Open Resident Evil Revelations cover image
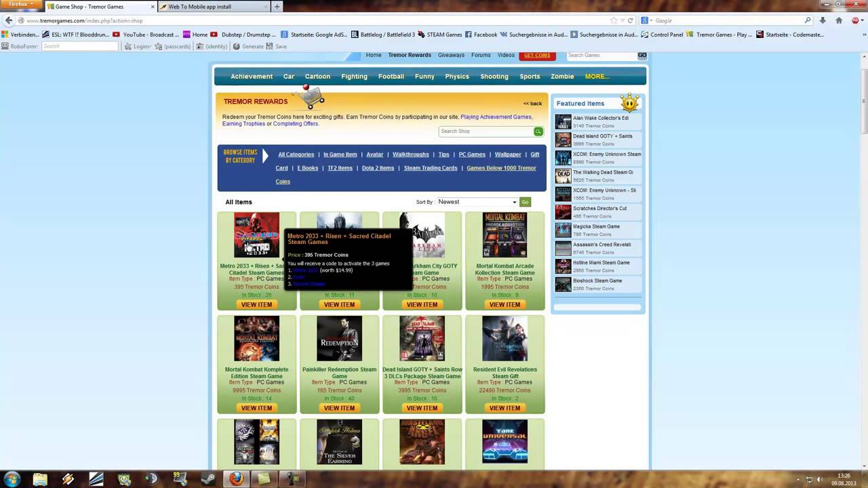Screen dimensions: 868x488 [x=505, y=339]
